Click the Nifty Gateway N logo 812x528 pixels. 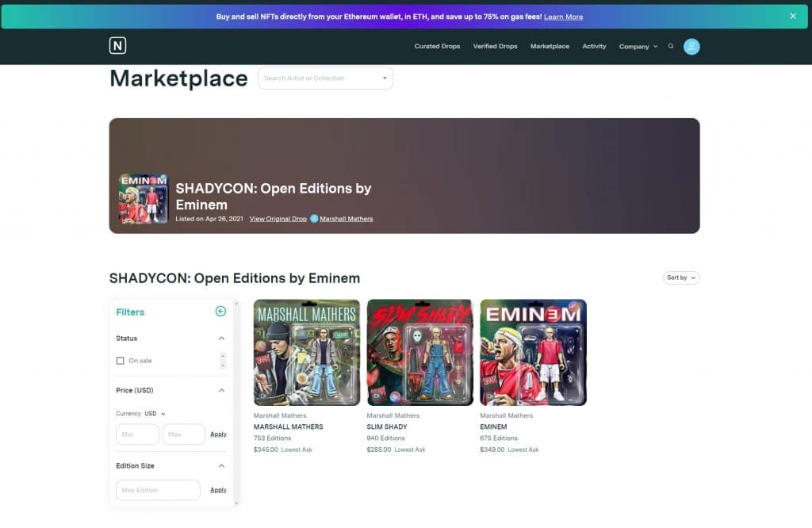point(117,45)
